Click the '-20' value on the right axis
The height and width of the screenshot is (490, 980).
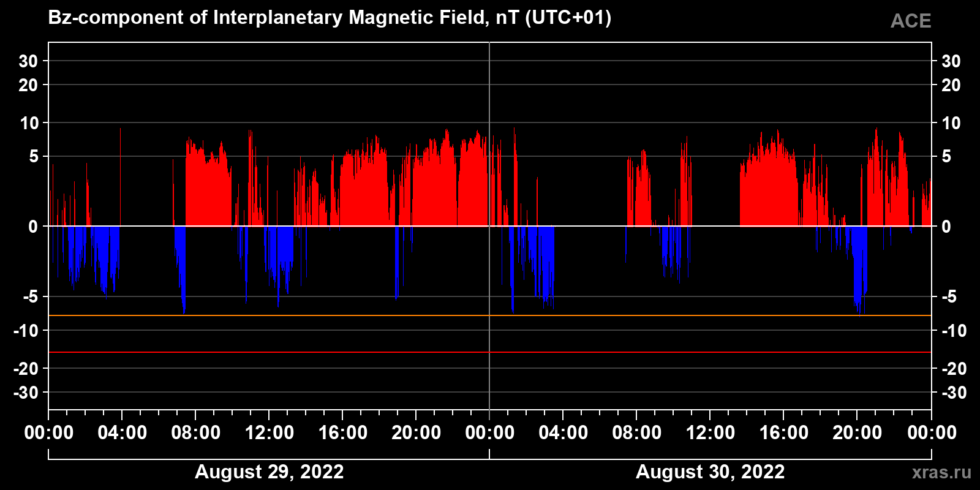point(954,369)
